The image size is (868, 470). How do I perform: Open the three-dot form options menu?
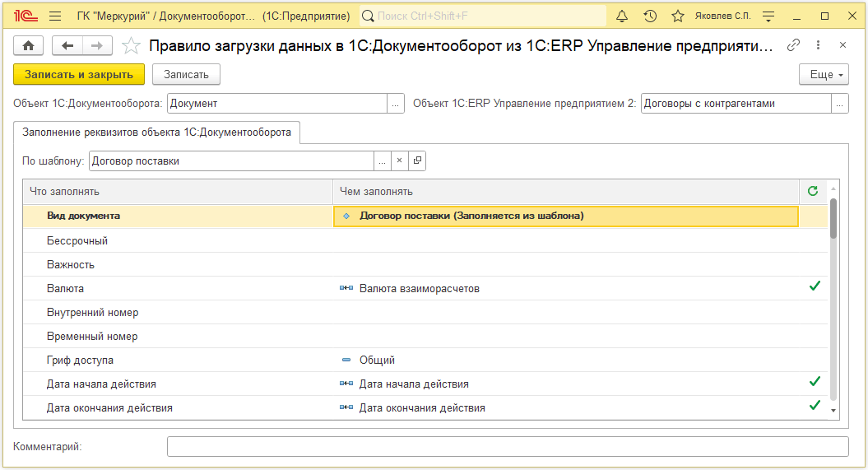coord(818,44)
